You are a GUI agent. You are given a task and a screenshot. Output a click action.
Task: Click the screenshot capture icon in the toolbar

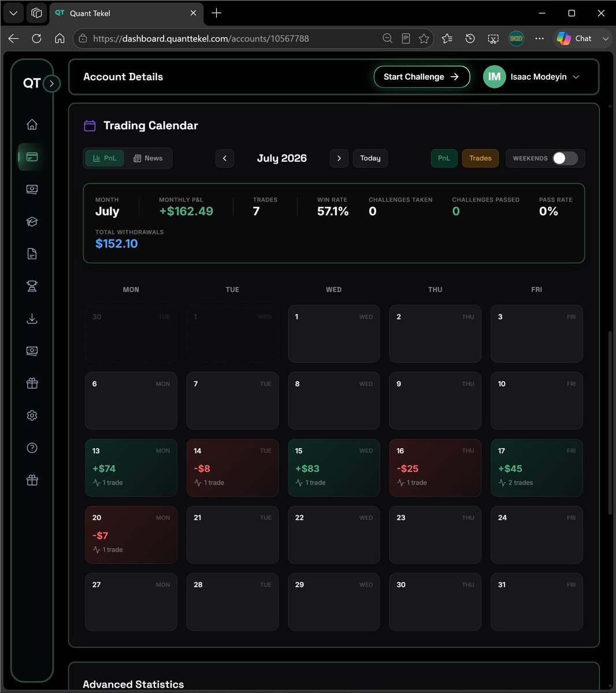pyautogui.click(x=493, y=39)
